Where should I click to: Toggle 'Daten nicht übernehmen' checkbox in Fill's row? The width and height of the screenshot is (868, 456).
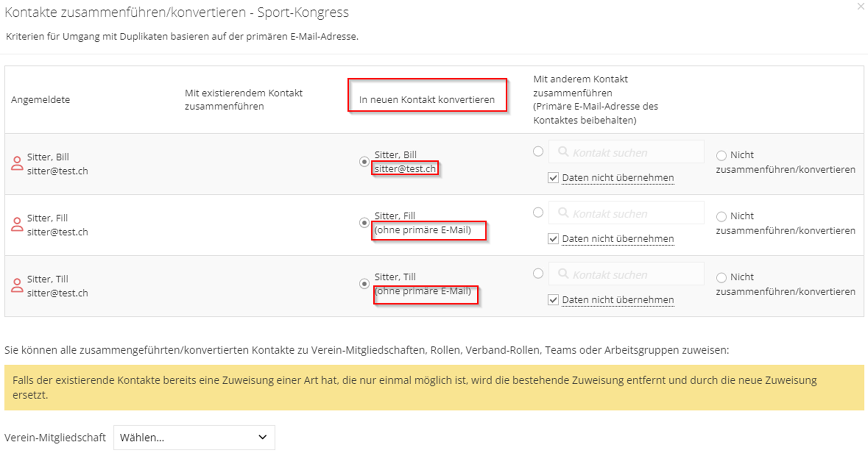tap(553, 239)
